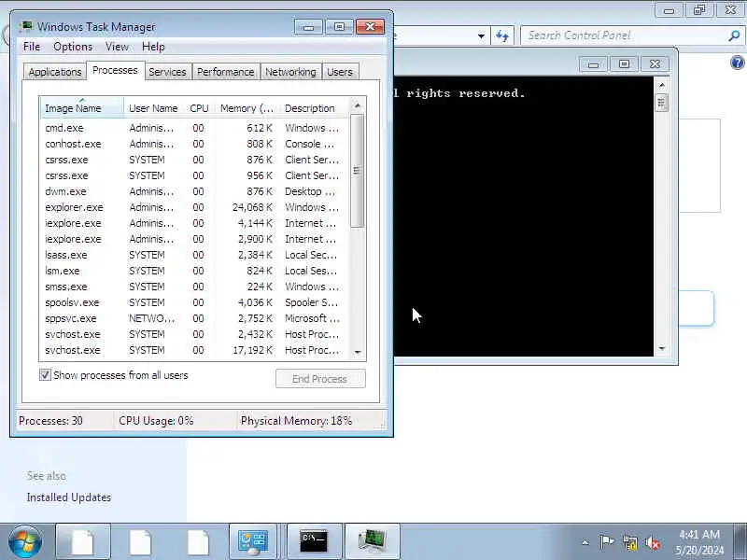
Task: Select the cmd.exe process row
Action: click(194, 128)
